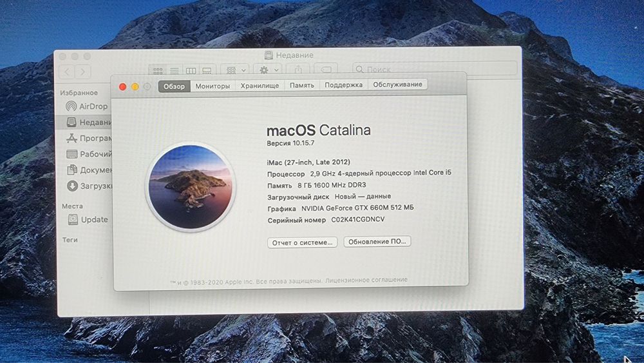Open the Мониторы tab
The width and height of the screenshot is (644, 363).
pos(213,86)
